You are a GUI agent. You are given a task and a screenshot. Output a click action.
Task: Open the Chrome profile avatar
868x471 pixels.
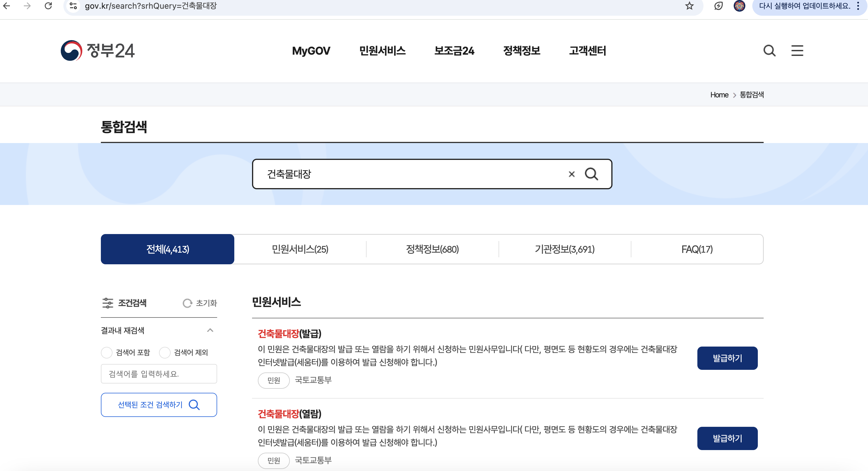point(739,6)
